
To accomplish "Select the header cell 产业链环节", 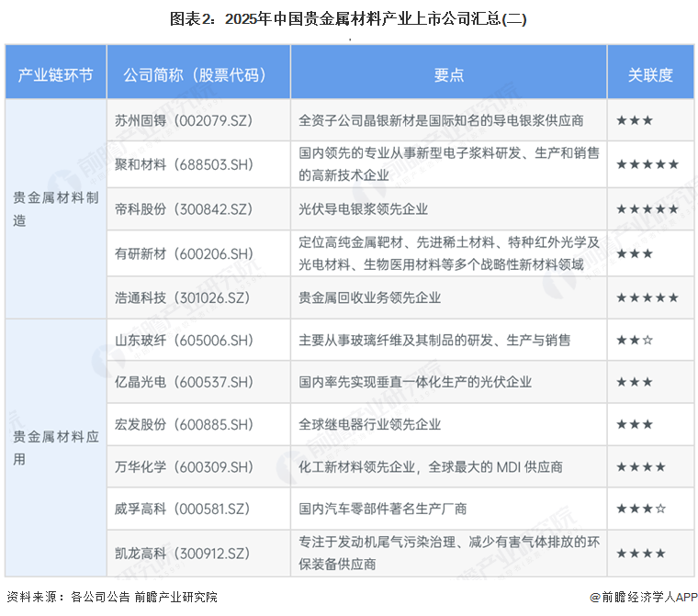I will [x=56, y=72].
